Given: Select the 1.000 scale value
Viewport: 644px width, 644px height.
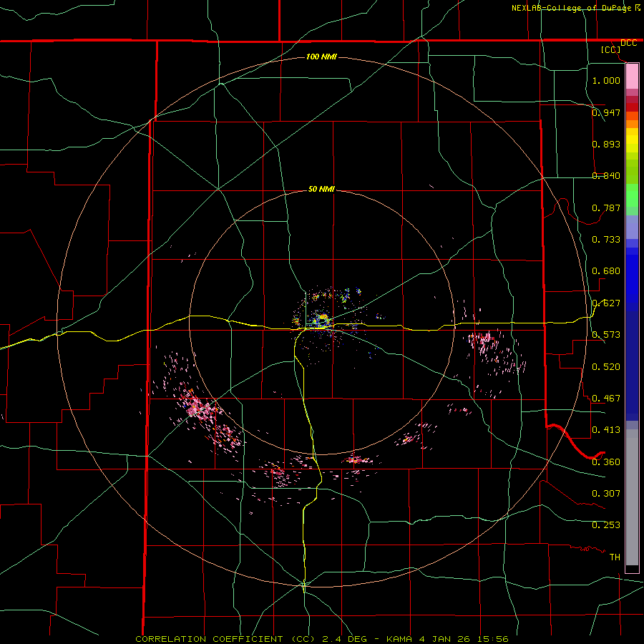Looking at the screenshot, I should [x=606, y=80].
